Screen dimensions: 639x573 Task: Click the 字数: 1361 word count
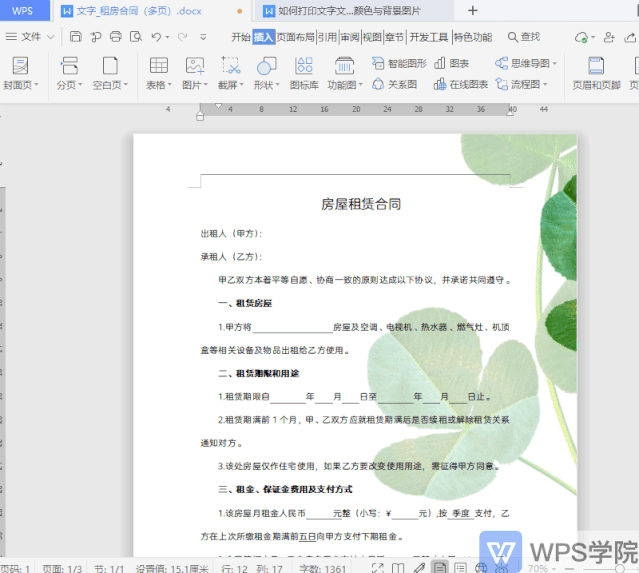click(322, 569)
